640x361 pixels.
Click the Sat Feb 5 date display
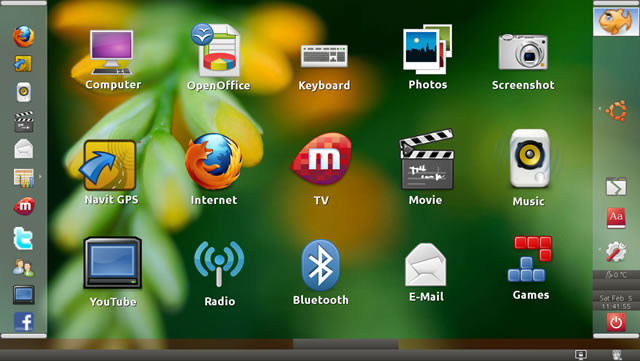pyautogui.click(x=616, y=298)
